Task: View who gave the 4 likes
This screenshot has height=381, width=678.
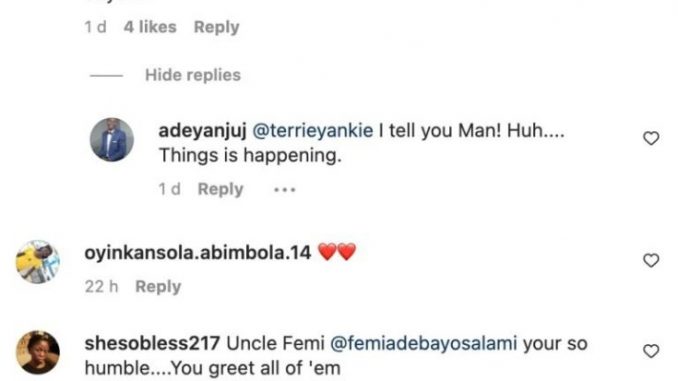Action: (150, 27)
